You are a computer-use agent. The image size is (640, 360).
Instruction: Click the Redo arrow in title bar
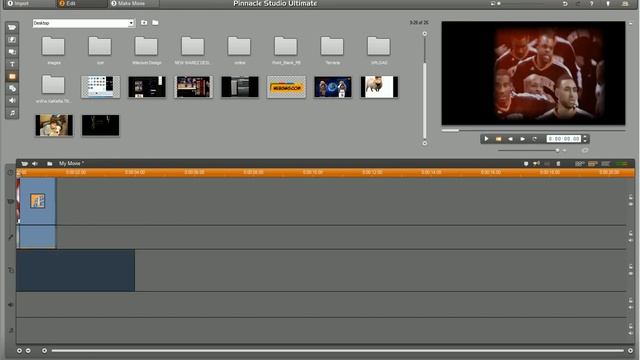578,4
